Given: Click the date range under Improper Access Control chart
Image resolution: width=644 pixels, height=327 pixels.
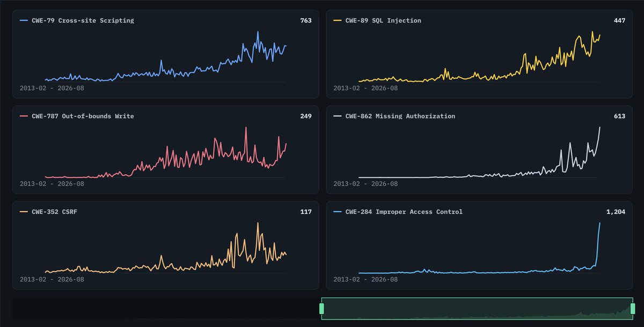Looking at the screenshot, I should point(365,279).
